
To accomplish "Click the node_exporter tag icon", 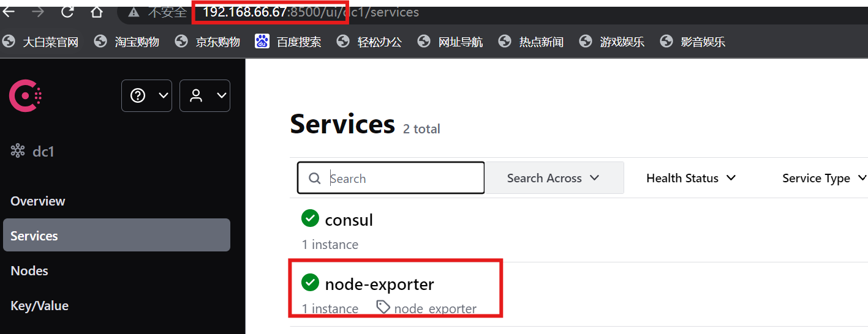I will click(x=383, y=307).
